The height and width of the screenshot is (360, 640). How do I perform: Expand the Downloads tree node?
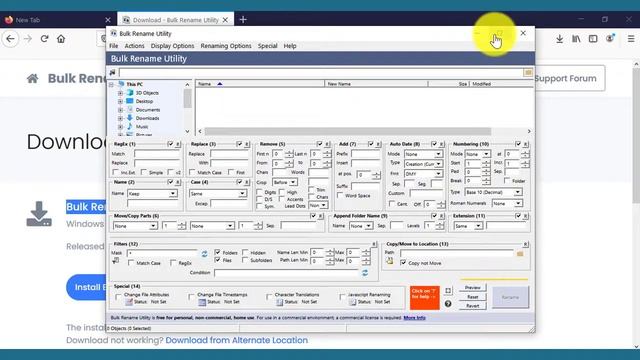120,118
